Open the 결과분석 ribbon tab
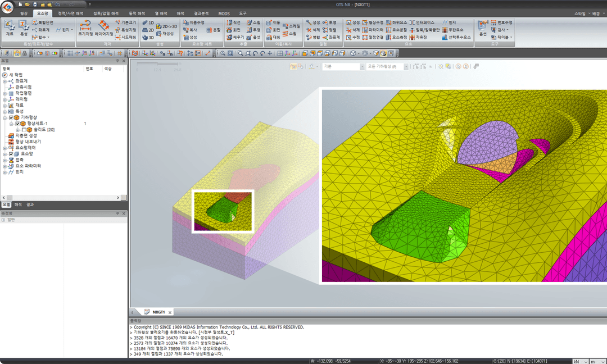Image resolution: width=607 pixels, height=364 pixels. click(x=201, y=13)
